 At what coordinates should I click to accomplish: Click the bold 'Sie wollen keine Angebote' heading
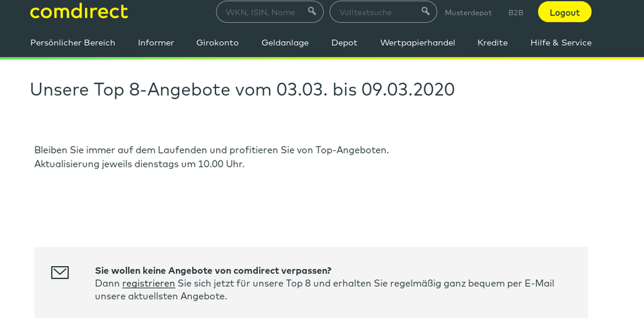[213, 270]
